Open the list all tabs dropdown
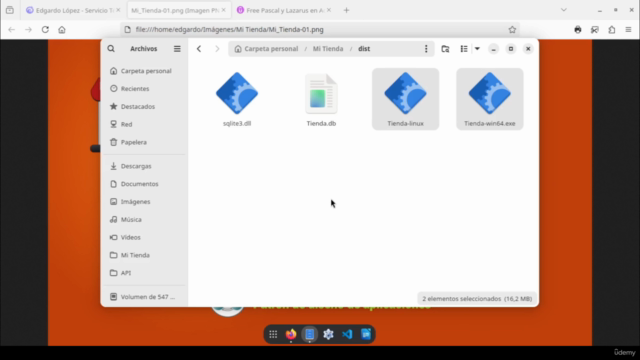This screenshot has height=360, width=640. pos(564,10)
